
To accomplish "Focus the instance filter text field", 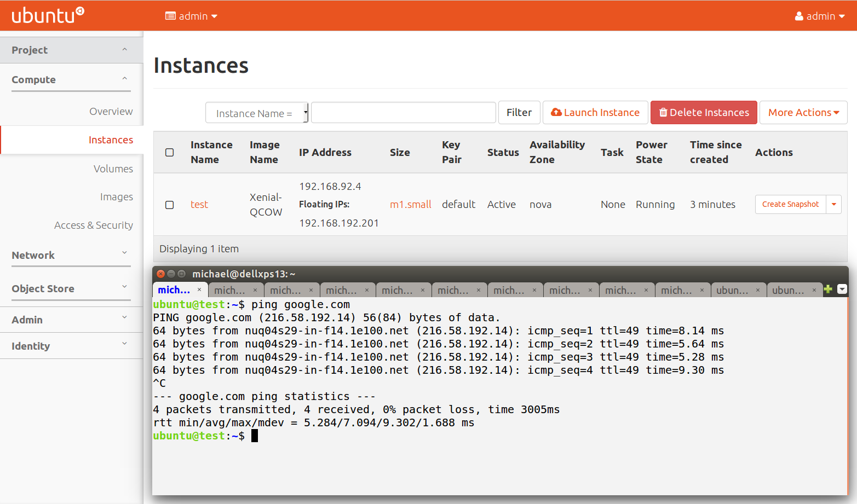I will (404, 113).
